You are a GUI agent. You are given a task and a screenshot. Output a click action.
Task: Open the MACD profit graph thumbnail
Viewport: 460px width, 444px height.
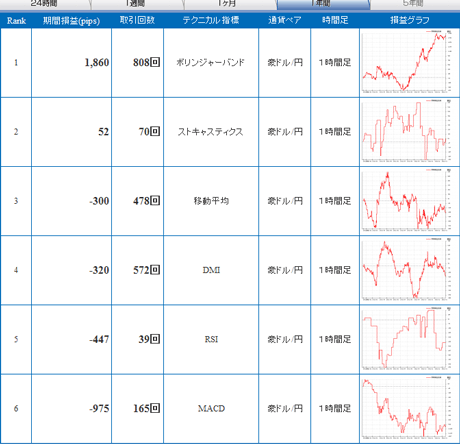coord(407,408)
